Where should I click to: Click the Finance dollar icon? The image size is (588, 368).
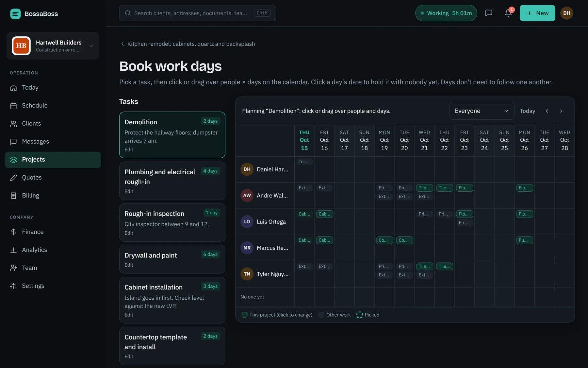pyautogui.click(x=13, y=232)
